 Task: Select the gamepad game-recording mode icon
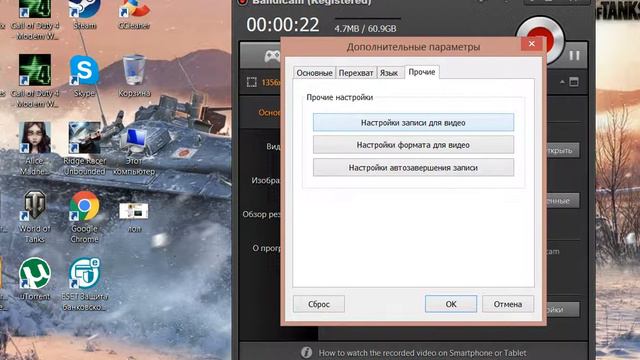pos(272,56)
